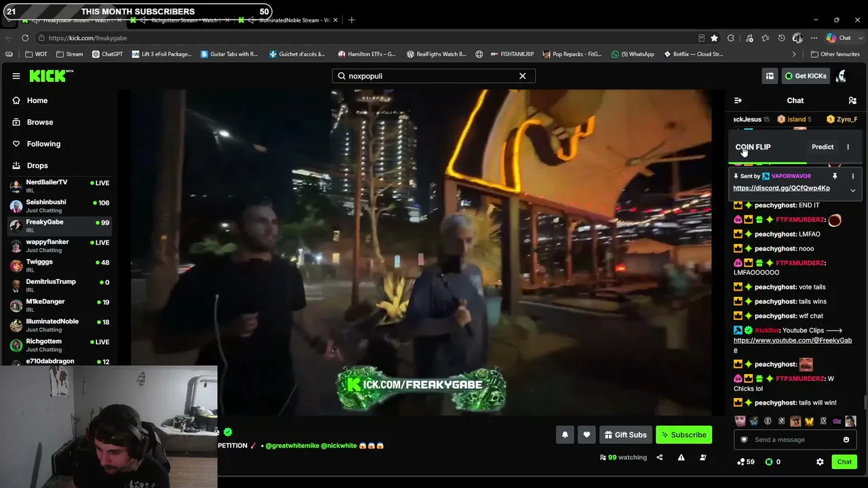Open the emoji picker in chat input

click(x=846, y=440)
